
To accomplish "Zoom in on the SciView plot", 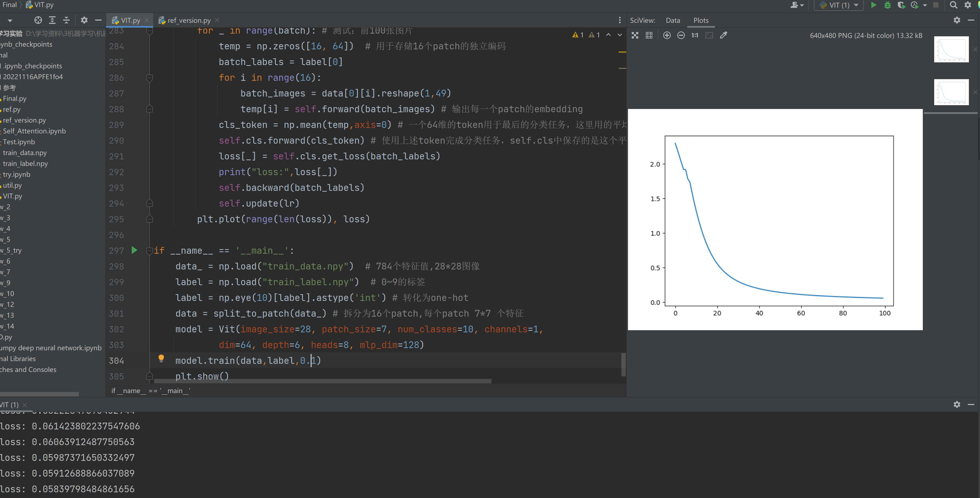I will [x=666, y=36].
